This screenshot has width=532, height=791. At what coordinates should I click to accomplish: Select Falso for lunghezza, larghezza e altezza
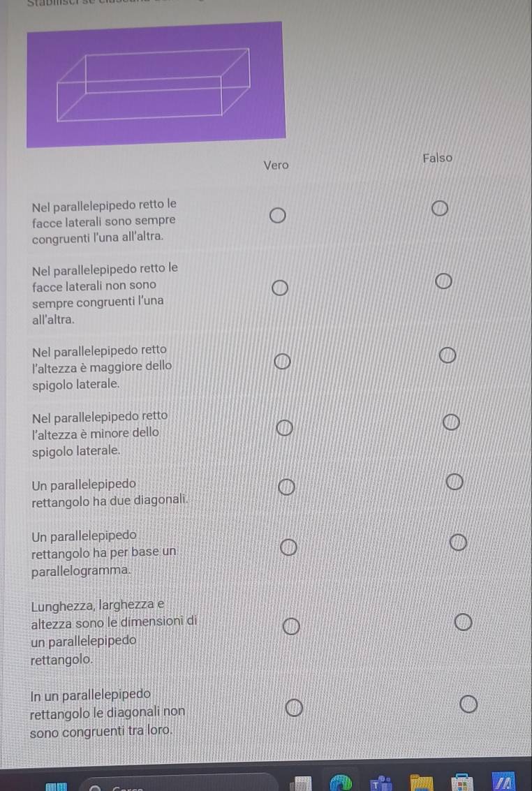pos(463,622)
